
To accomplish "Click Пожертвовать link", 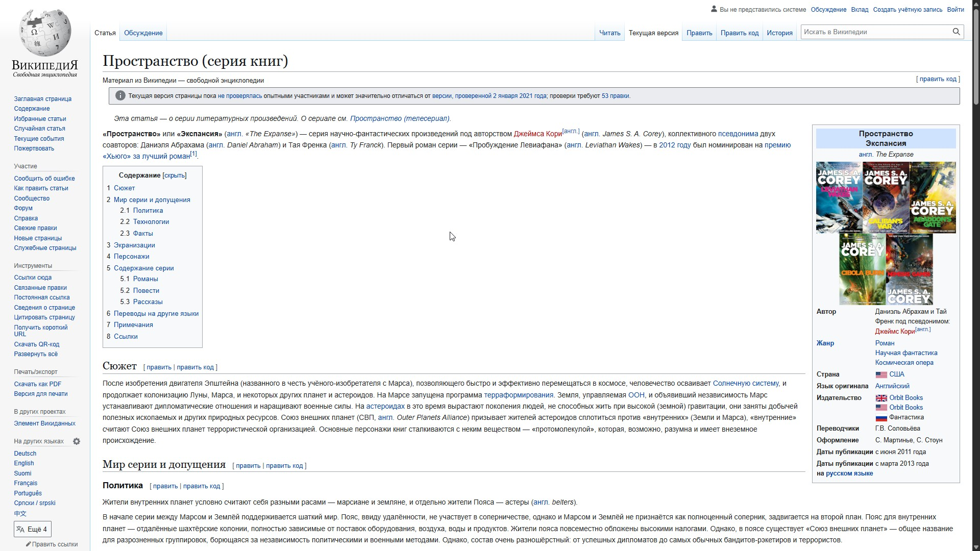I will (x=34, y=148).
